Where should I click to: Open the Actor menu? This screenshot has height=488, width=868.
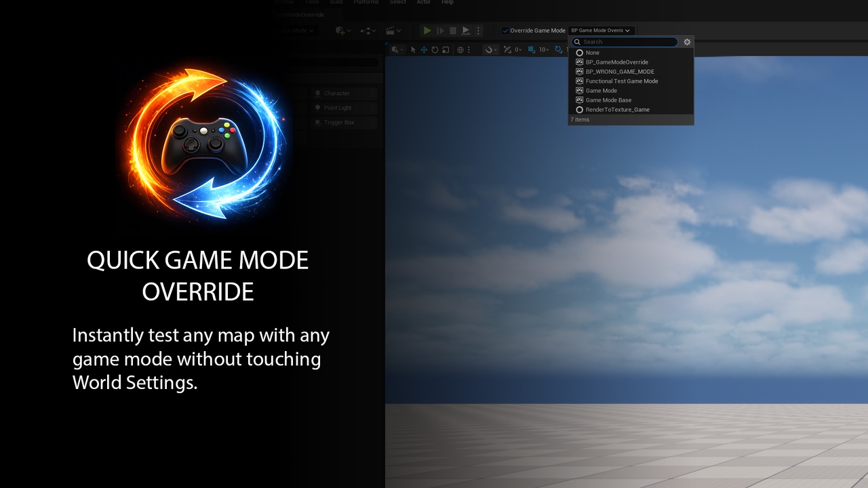click(424, 3)
